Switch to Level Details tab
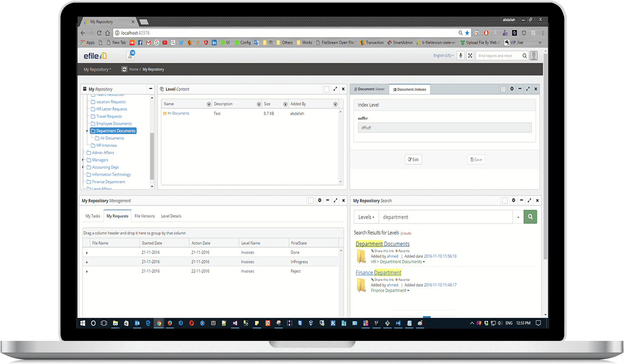This screenshot has height=364, width=624. [171, 216]
